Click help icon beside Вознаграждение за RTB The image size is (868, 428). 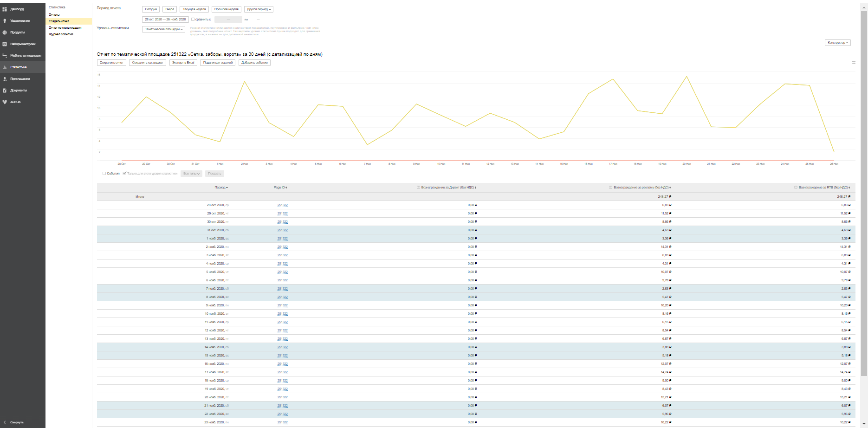(796, 188)
